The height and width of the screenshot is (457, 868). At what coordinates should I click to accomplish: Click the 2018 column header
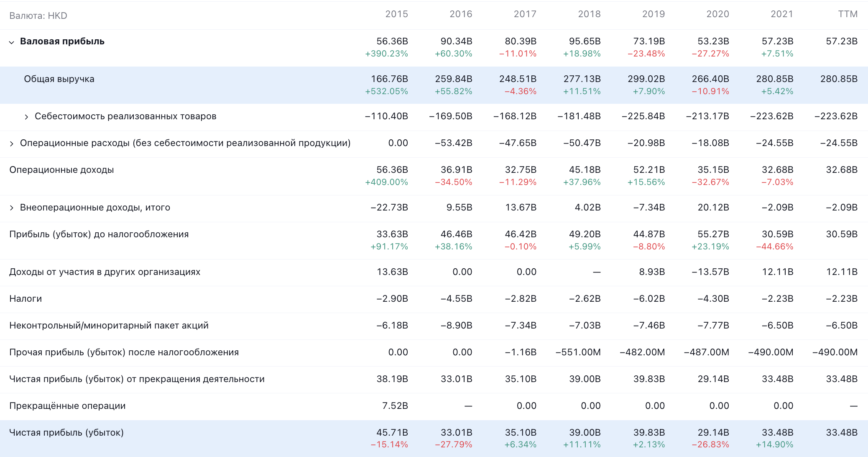[589, 14]
